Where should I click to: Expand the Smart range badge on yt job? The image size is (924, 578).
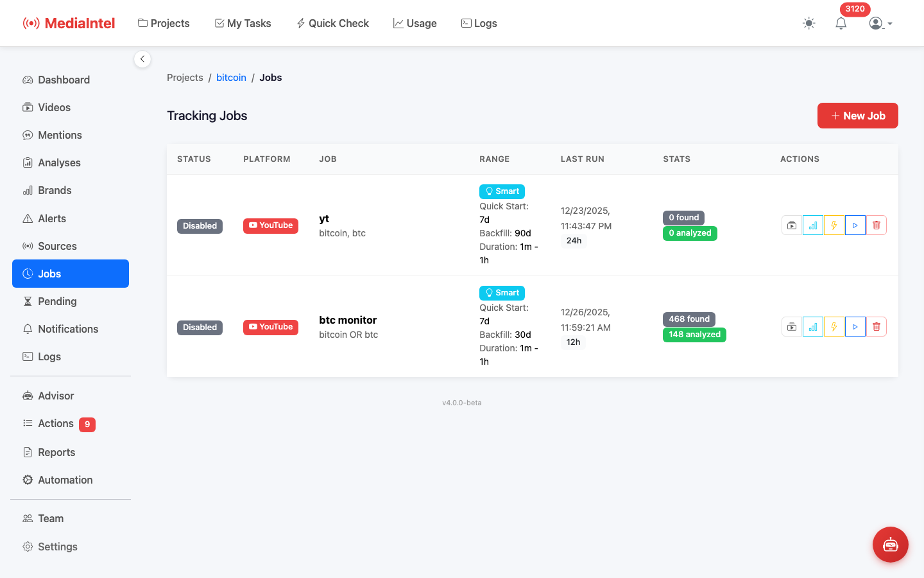pos(502,191)
